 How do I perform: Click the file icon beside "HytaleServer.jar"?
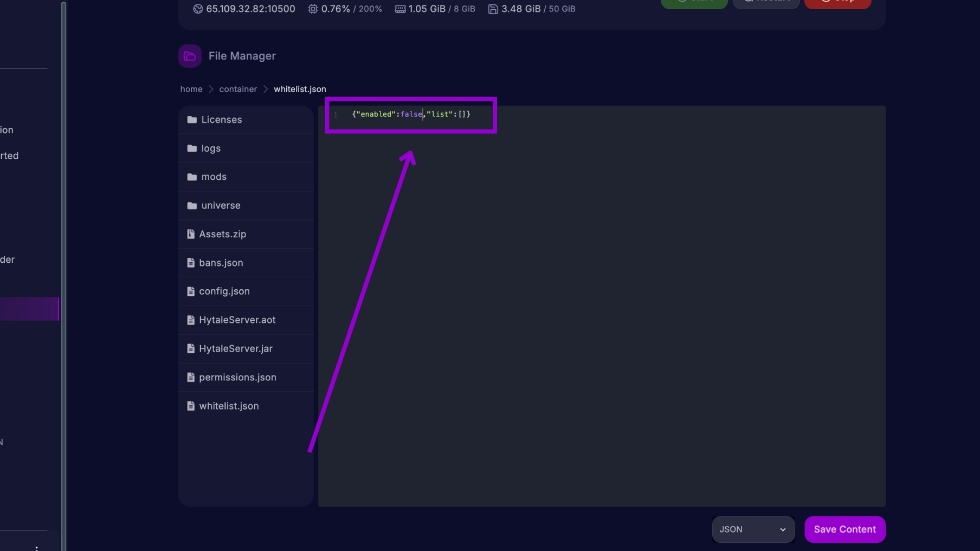point(191,348)
